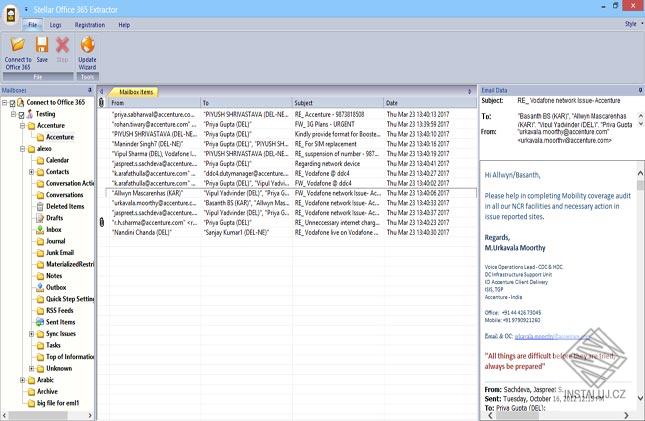Image resolution: width=645 pixels, height=421 pixels.
Task: Click the Junk Email folder icon
Action: (40, 253)
